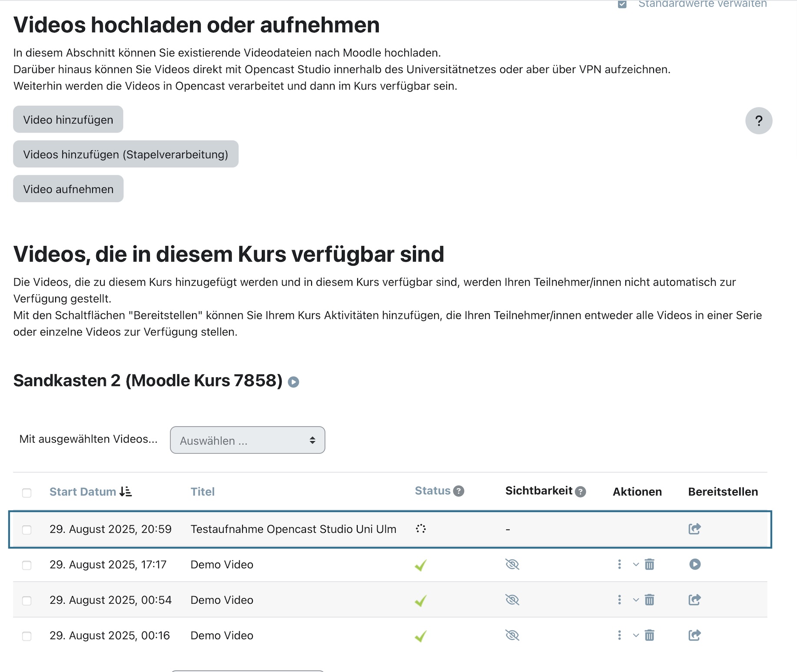Click Demo Video title dated 17:17
This screenshot has width=797, height=672.
[222, 565]
